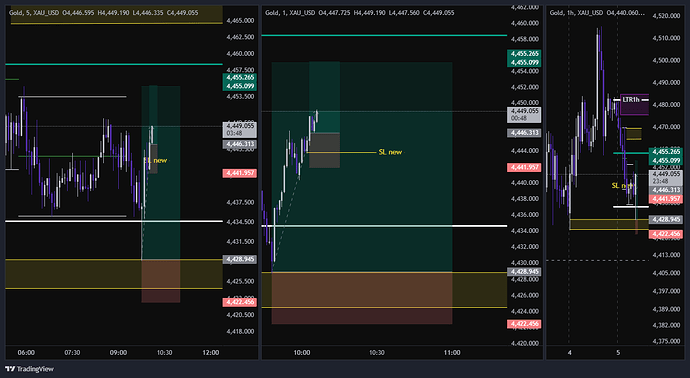Select the 'SL new' label in the 5-minute chart
The width and height of the screenshot is (690, 378).
pos(155,160)
